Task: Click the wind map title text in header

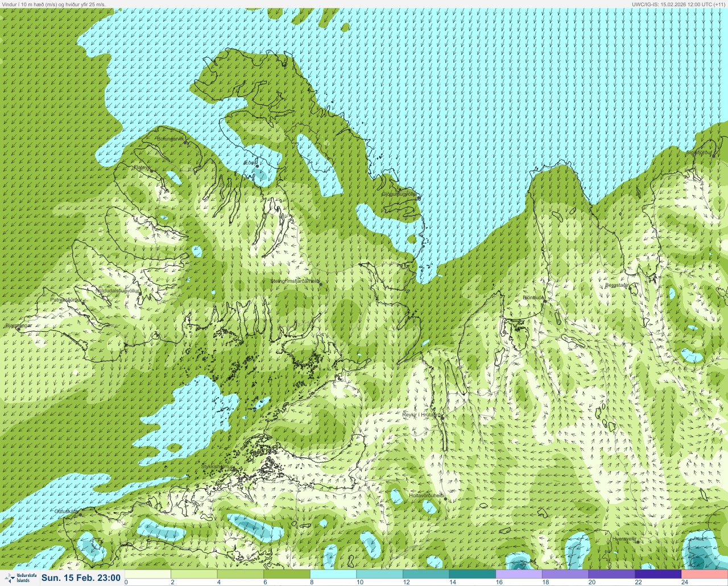Action: tap(53, 4)
